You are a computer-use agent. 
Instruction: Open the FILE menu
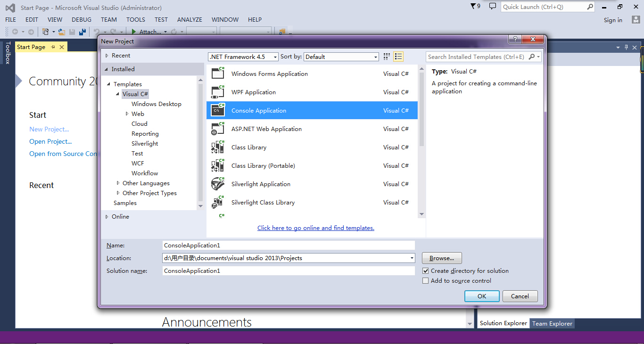[10, 20]
